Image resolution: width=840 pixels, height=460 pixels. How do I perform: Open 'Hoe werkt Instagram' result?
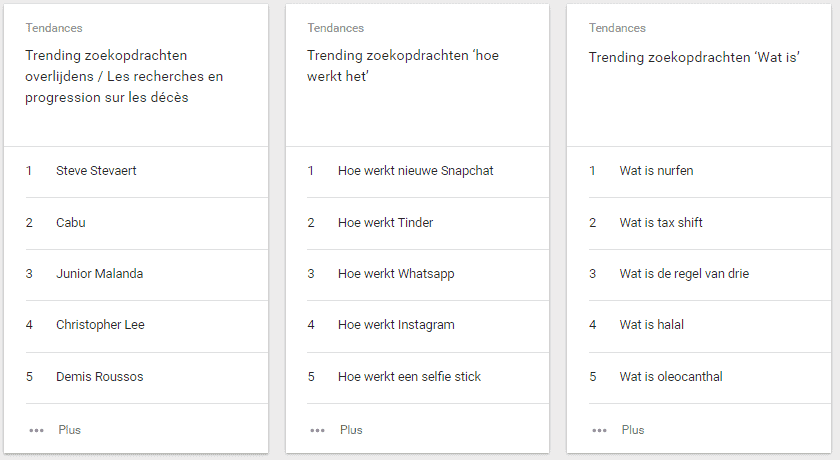tap(396, 325)
